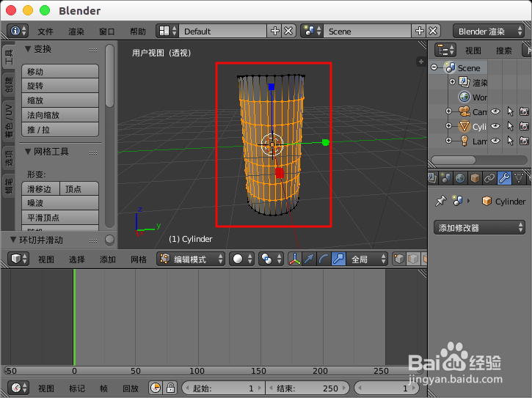Select vertex select mode icon
Screen dimensions: 532x398
[x=399, y=259]
